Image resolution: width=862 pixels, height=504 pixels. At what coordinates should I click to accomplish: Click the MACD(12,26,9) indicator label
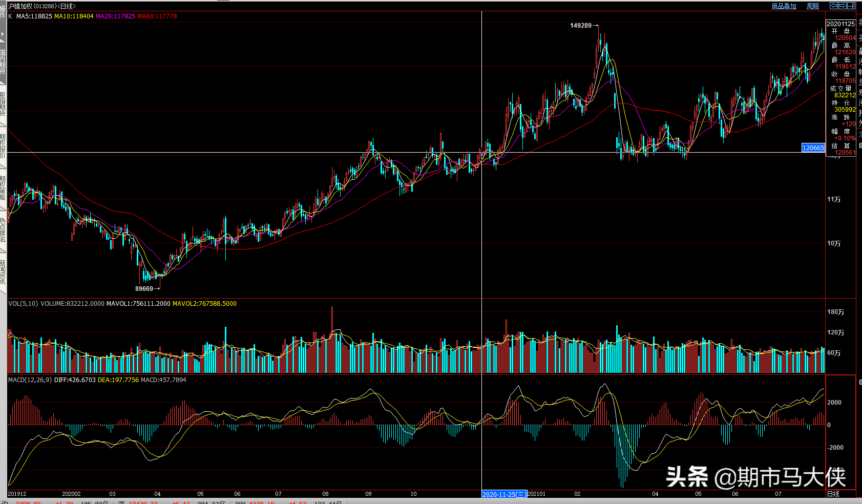click(30, 380)
